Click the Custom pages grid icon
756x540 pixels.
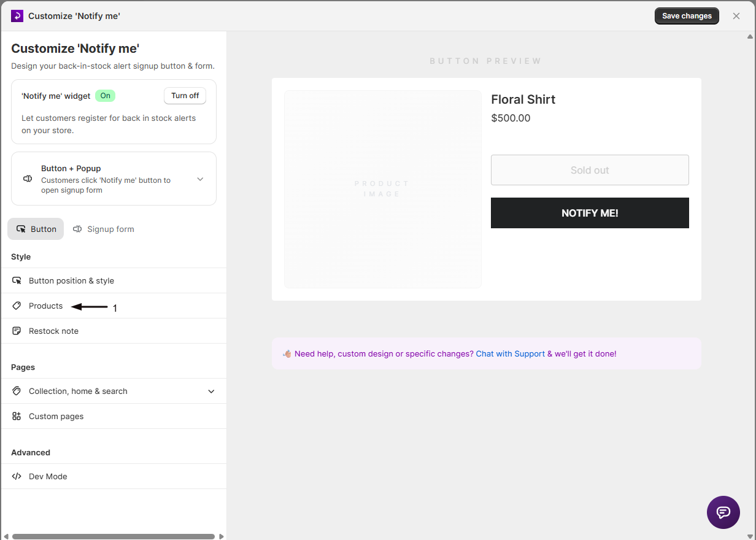click(17, 416)
